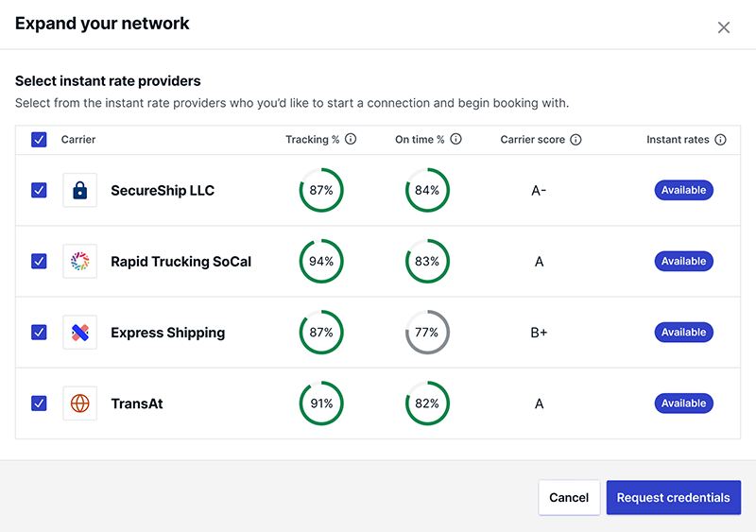Click the TransAt globe logo
Viewport: 756px width, 532px height.
pos(80,403)
